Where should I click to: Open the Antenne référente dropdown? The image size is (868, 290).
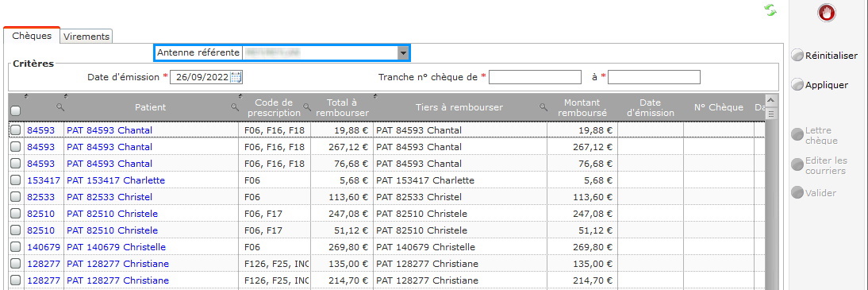[403, 52]
